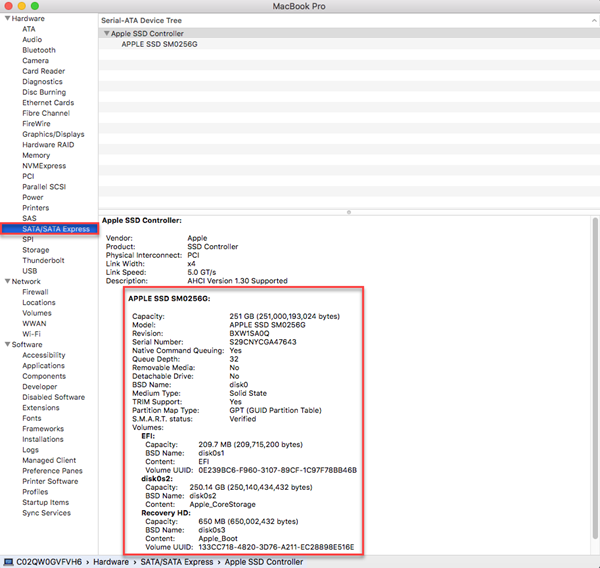The height and width of the screenshot is (568, 600).
Task: Click the computer icon in the path bar
Action: tap(8, 562)
